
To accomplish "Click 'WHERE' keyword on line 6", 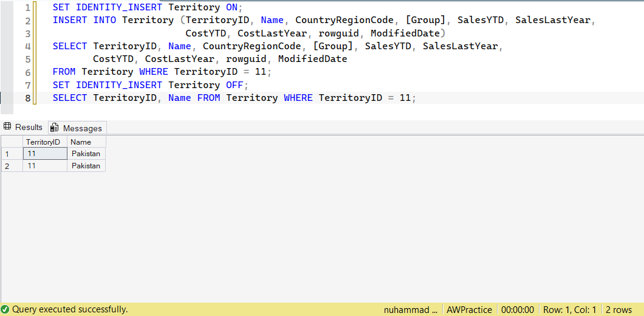I will pyautogui.click(x=154, y=72).
